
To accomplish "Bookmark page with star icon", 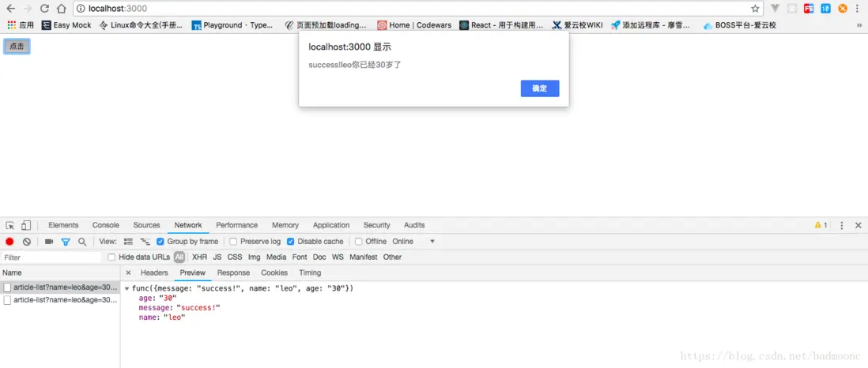I will pyautogui.click(x=755, y=9).
